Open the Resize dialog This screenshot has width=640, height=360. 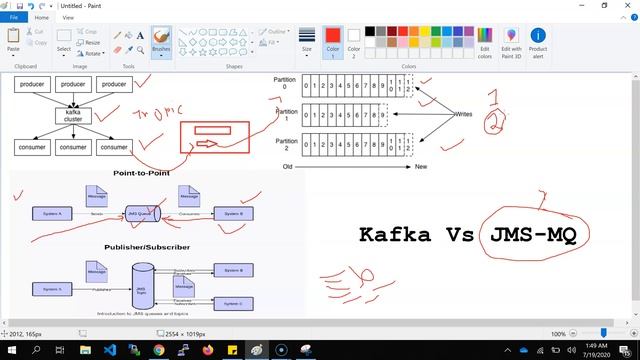click(x=88, y=42)
